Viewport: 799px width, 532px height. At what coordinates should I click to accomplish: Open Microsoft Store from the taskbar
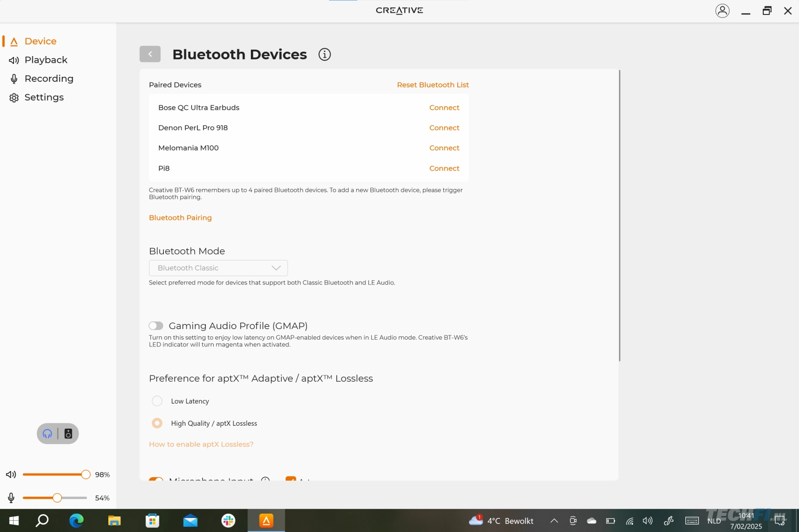click(x=152, y=520)
